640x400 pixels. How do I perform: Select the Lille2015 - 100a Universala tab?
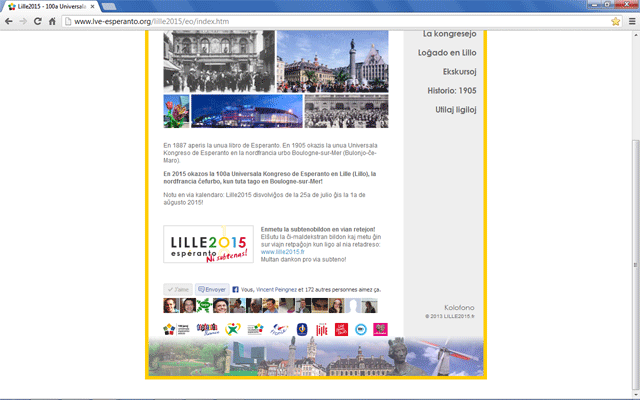click(51, 7)
